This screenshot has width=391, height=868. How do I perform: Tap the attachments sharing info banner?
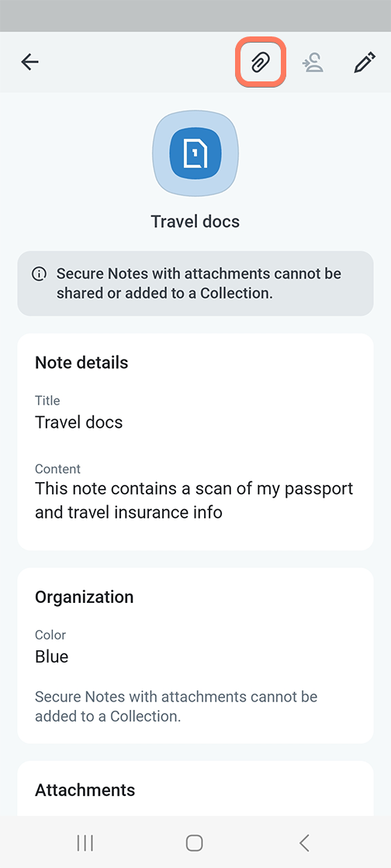pyautogui.click(x=195, y=284)
